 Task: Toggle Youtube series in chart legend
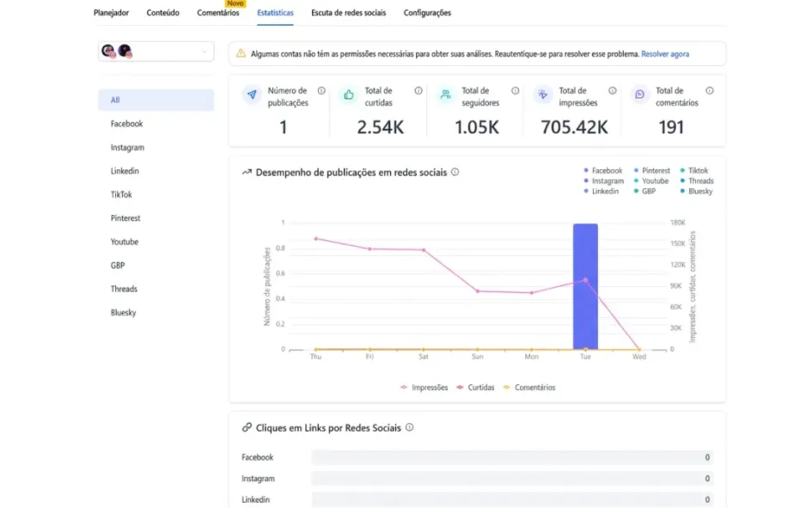click(651, 181)
